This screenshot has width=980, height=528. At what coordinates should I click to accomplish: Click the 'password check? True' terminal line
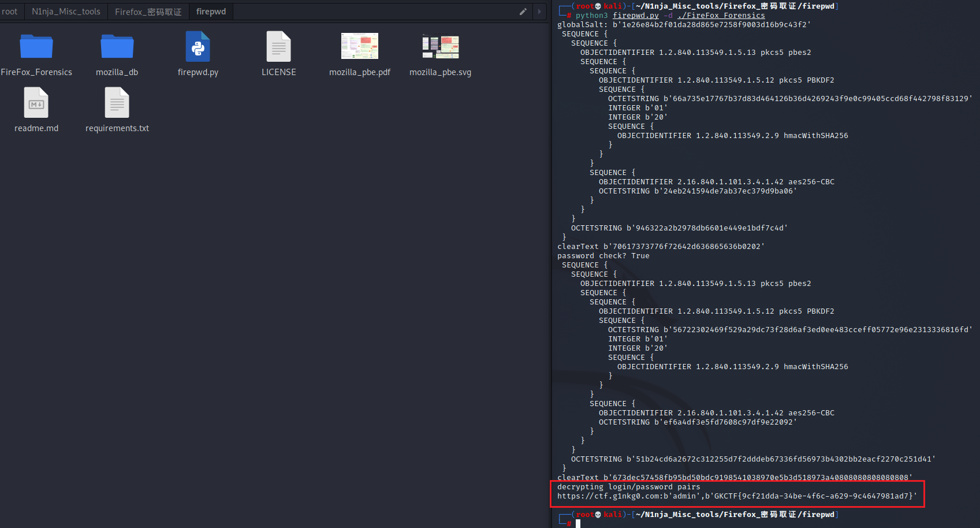click(x=603, y=256)
